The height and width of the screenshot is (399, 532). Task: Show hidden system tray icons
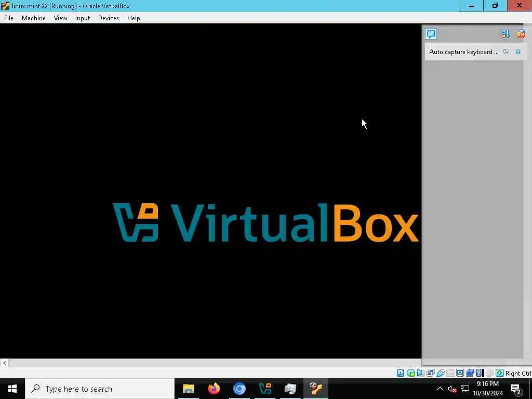440,389
